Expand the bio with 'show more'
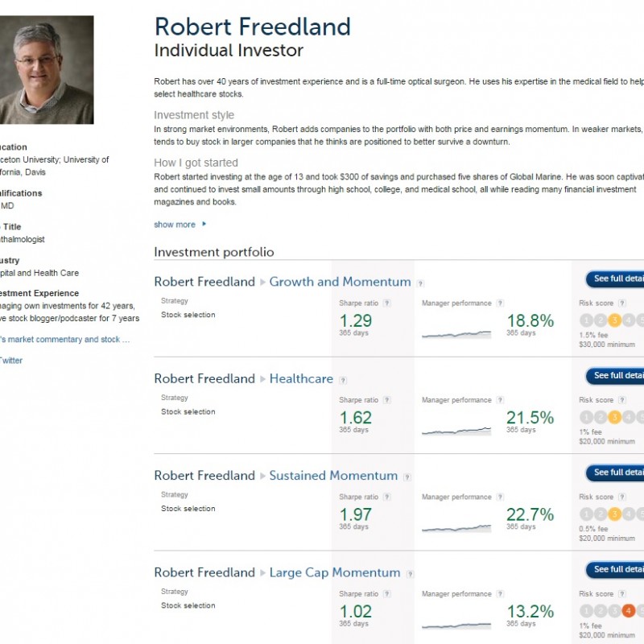Image resolution: width=644 pixels, height=644 pixels. pyautogui.click(x=175, y=225)
